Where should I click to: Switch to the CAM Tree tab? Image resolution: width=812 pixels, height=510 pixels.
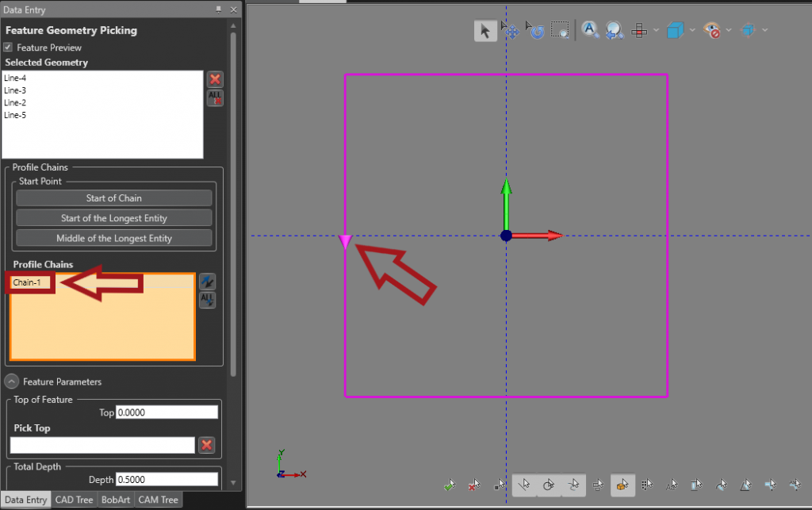coord(157,500)
